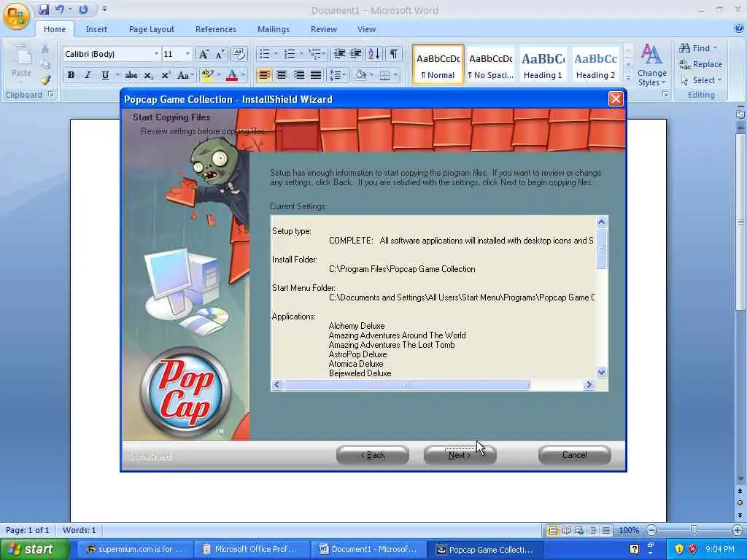The height and width of the screenshot is (560, 747).
Task: Toggle Superscript formatting
Action: tap(166, 75)
